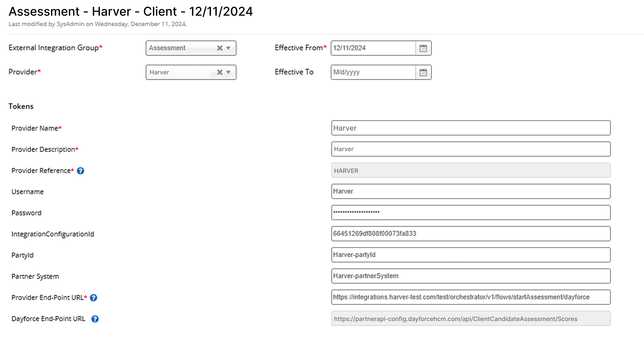Viewport: 644px width, 344px height.
Task: Clear the Provider Harver selection
Action: tap(220, 72)
